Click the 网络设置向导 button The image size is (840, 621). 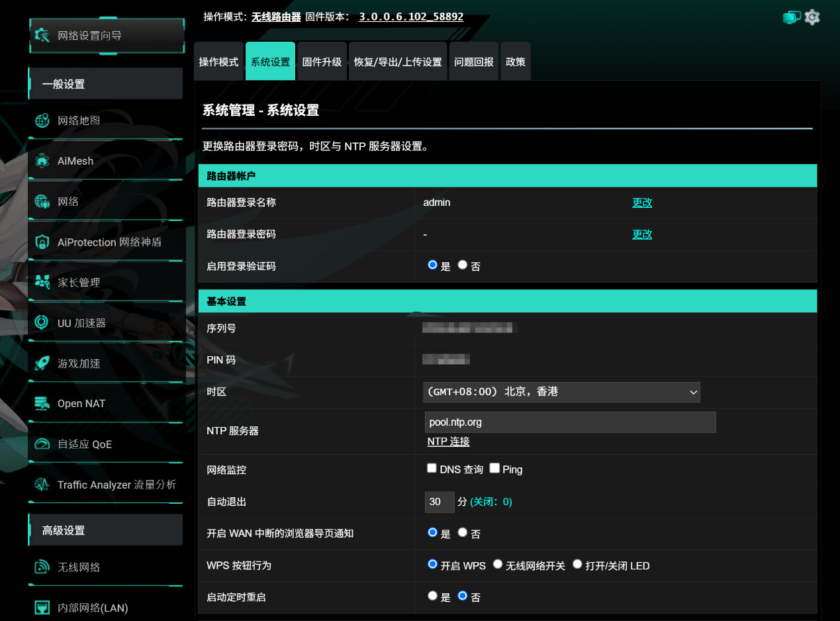coord(107,35)
